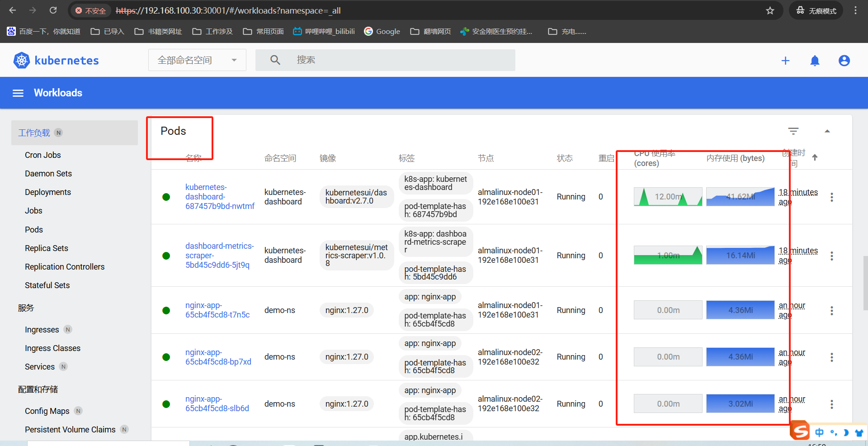This screenshot has width=868, height=446.
Task: Click memory sparkline showing 16.14Mi
Action: (x=741, y=256)
